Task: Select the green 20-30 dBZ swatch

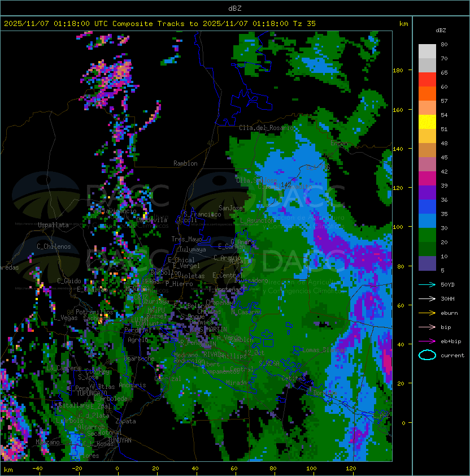Action: (427, 235)
